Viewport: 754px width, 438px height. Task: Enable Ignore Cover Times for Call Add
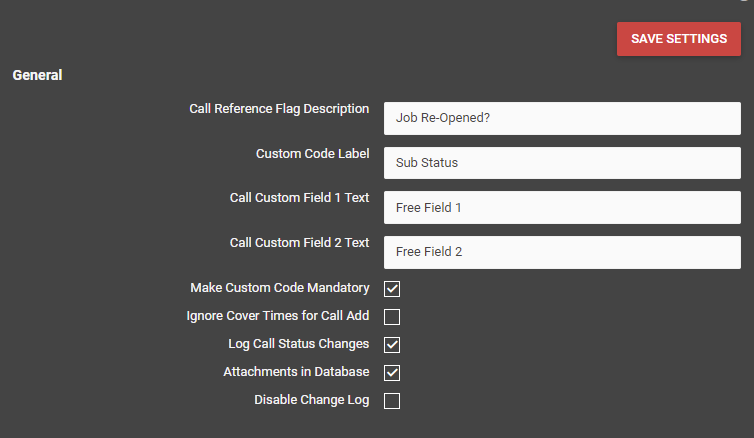pyautogui.click(x=392, y=317)
